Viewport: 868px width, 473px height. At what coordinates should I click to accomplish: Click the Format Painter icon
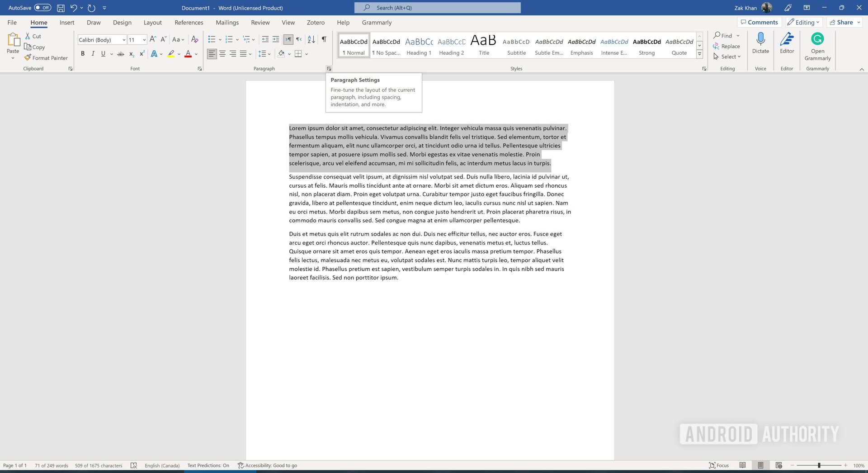click(x=28, y=58)
